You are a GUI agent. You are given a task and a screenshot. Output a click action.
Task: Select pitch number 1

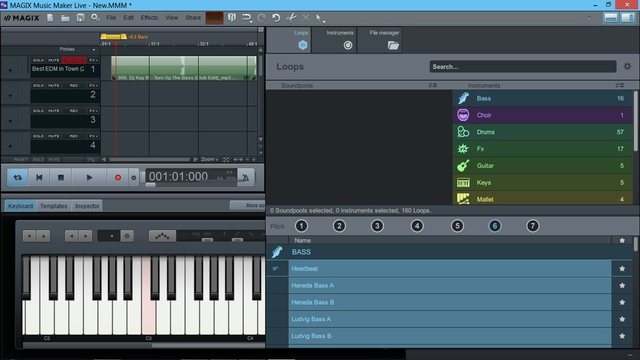pos(301,226)
